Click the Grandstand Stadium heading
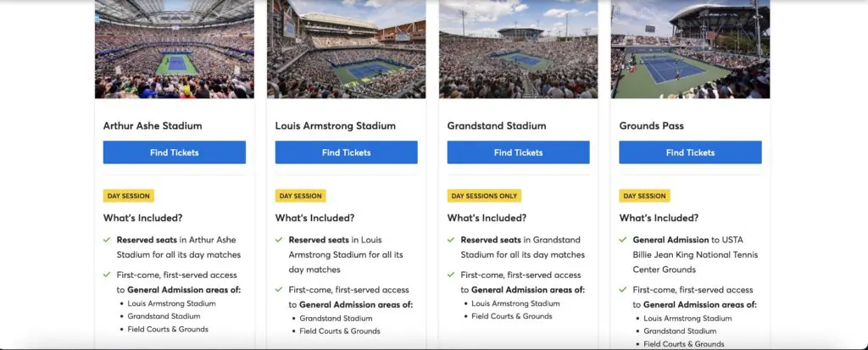 [x=497, y=125]
